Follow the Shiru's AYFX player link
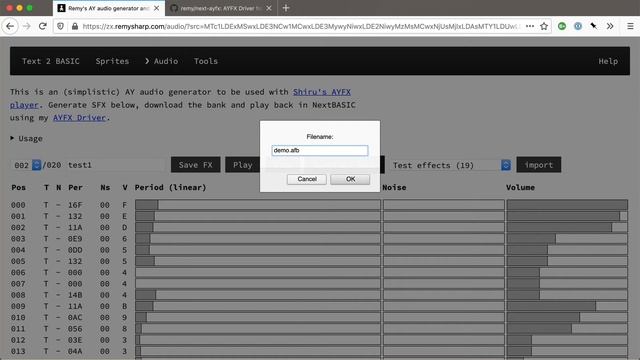 [x=322, y=92]
